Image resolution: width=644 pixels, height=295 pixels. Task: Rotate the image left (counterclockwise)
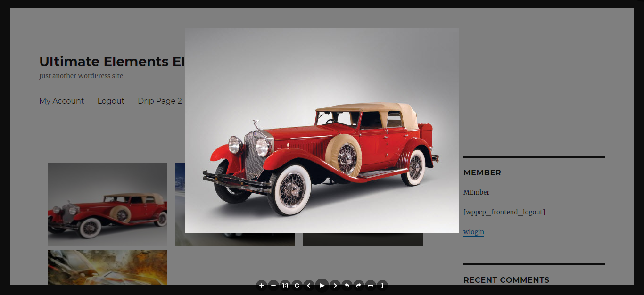click(x=347, y=286)
